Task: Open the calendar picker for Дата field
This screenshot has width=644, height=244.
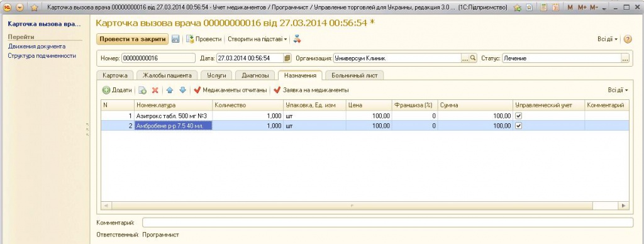Action: 287,58
